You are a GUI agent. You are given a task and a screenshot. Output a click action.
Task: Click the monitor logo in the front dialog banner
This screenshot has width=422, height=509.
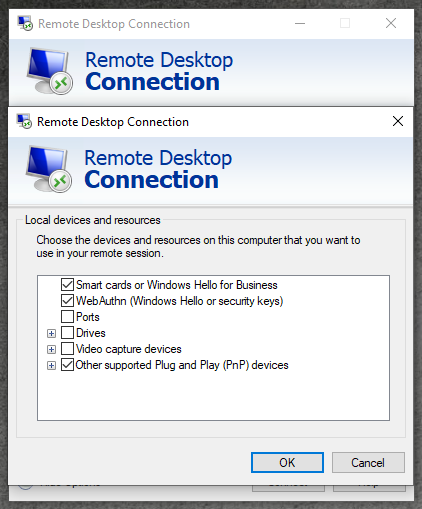49,169
